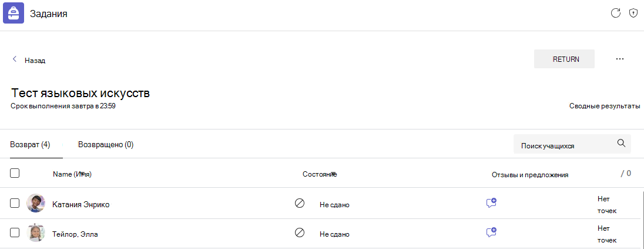Click the back chevron arrow
This screenshot has height=249, width=644.
click(x=15, y=59)
